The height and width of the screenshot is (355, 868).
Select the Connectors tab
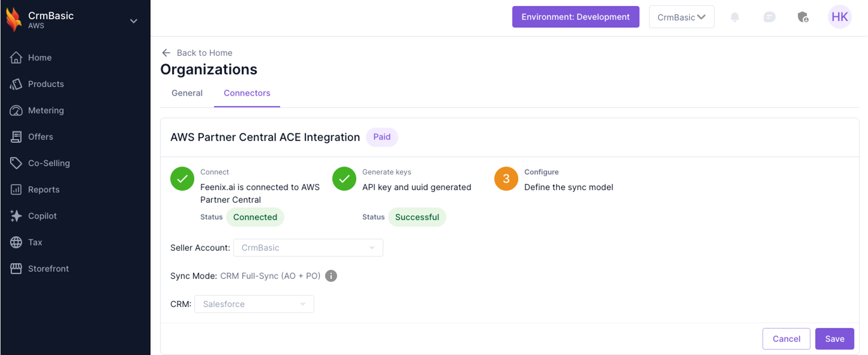tap(247, 93)
